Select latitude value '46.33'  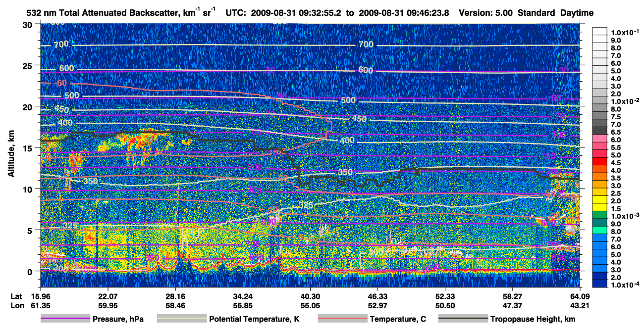(377, 296)
